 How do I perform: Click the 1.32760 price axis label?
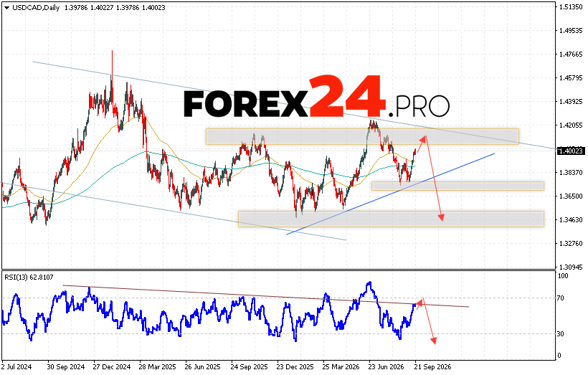571,243
